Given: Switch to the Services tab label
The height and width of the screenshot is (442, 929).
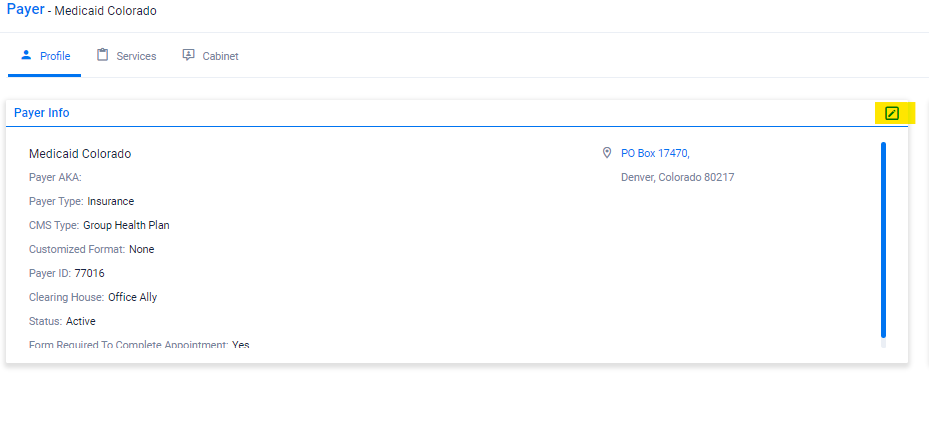Looking at the screenshot, I should coord(136,56).
